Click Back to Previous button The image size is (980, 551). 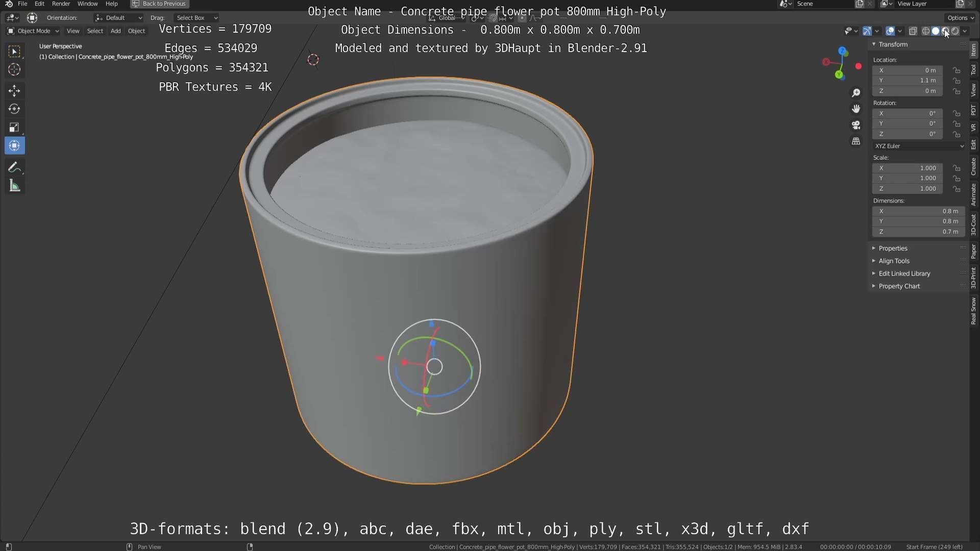[x=159, y=4]
